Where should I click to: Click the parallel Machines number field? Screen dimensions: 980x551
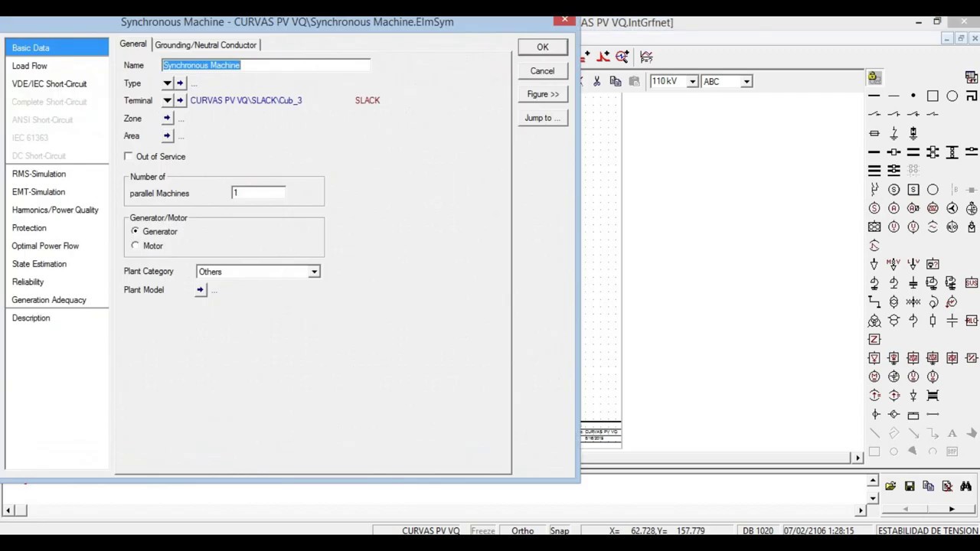[x=259, y=193]
